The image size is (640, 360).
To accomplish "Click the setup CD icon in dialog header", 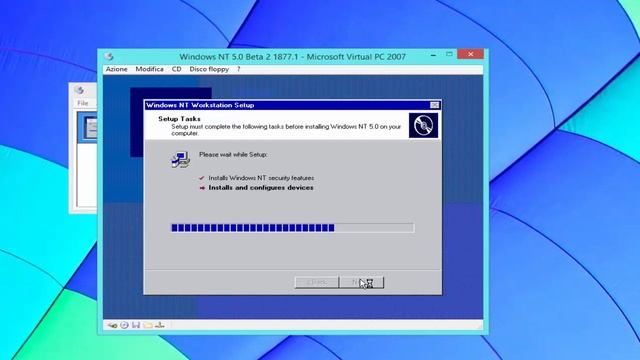I will [423, 125].
